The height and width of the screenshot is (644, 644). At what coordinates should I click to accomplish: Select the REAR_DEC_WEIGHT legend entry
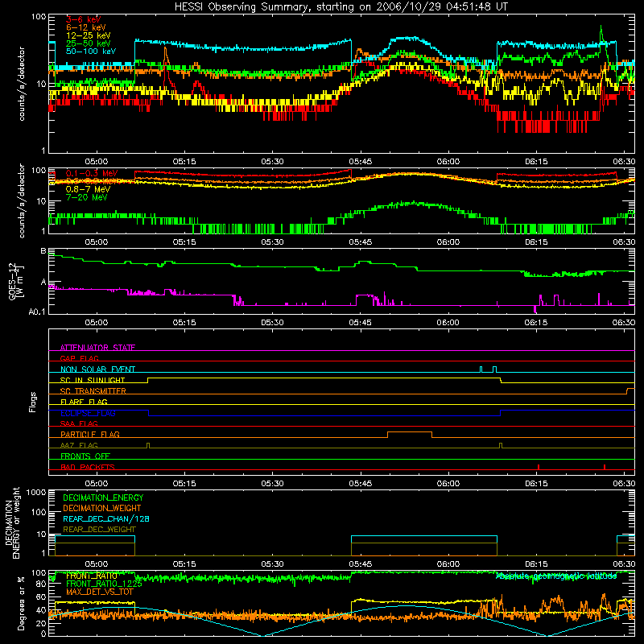click(x=99, y=530)
